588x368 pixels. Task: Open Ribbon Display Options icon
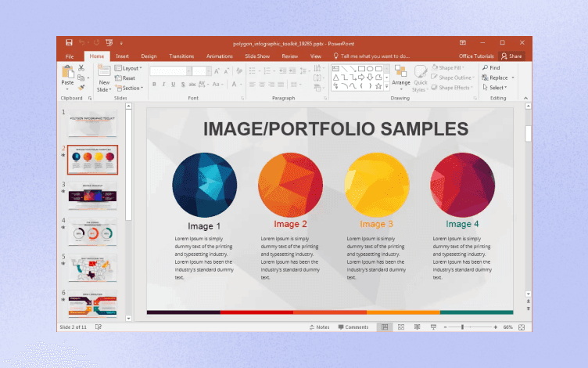click(463, 42)
